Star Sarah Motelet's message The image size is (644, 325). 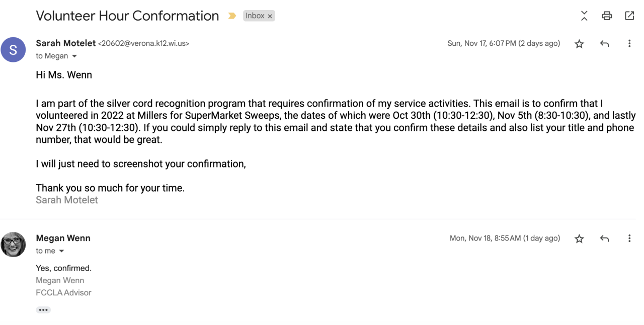click(x=579, y=44)
